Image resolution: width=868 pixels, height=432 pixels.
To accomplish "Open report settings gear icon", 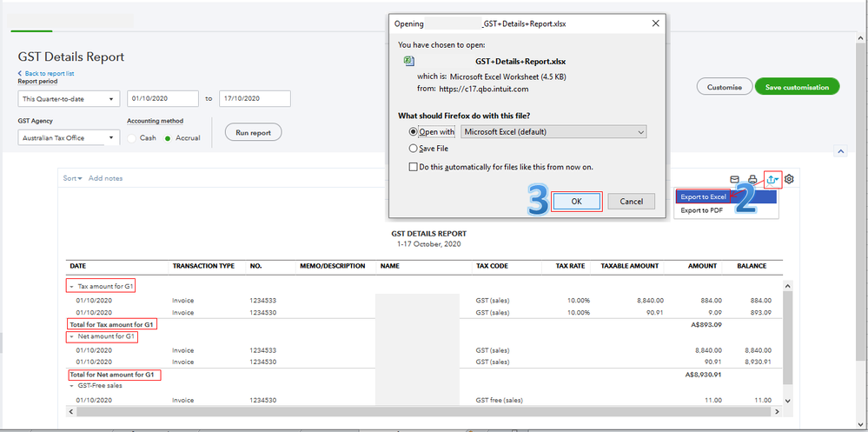I will 790,179.
